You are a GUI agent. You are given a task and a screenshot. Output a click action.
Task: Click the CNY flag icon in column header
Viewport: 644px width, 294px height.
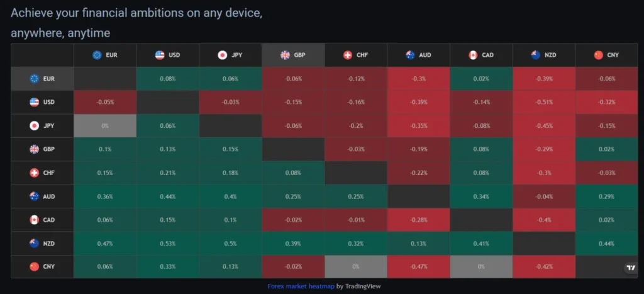(599, 55)
